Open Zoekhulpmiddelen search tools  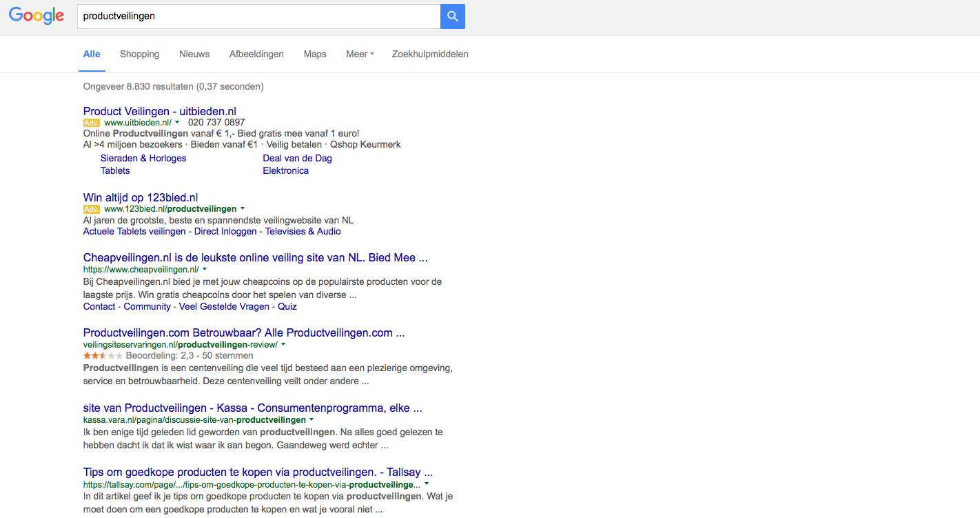click(430, 54)
